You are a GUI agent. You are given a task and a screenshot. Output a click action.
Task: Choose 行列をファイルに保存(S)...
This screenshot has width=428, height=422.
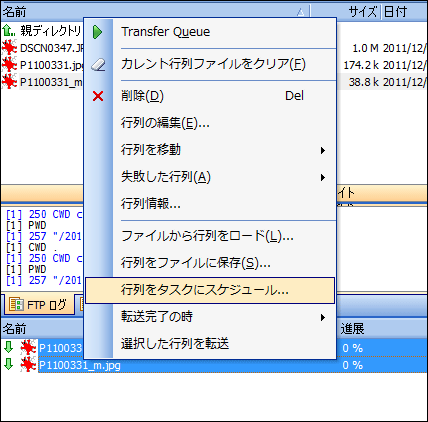(210, 263)
